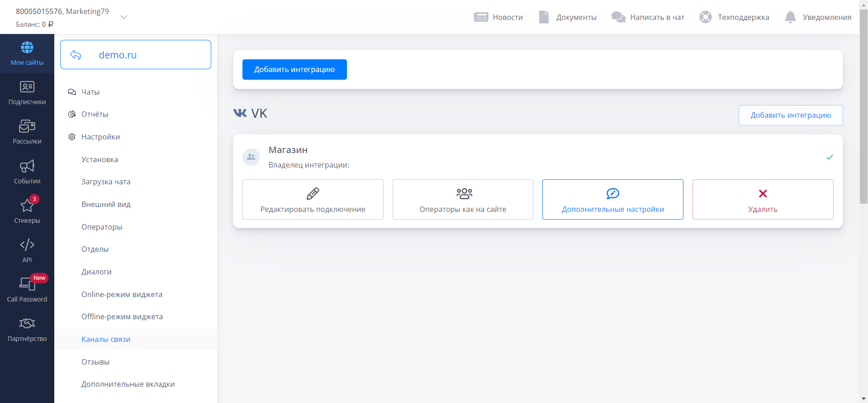The image size is (868, 403).
Task: Expand the account dropdown chevron
Action: click(123, 17)
